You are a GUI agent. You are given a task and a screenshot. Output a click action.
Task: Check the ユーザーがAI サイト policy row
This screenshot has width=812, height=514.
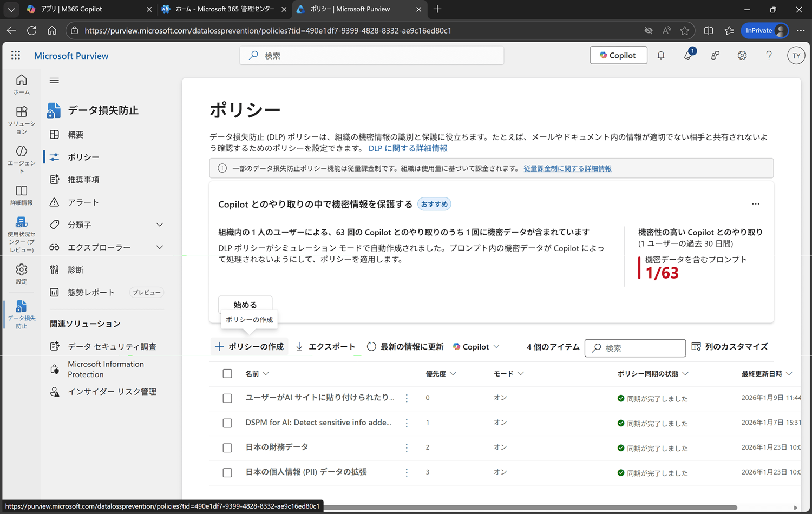[x=227, y=398]
